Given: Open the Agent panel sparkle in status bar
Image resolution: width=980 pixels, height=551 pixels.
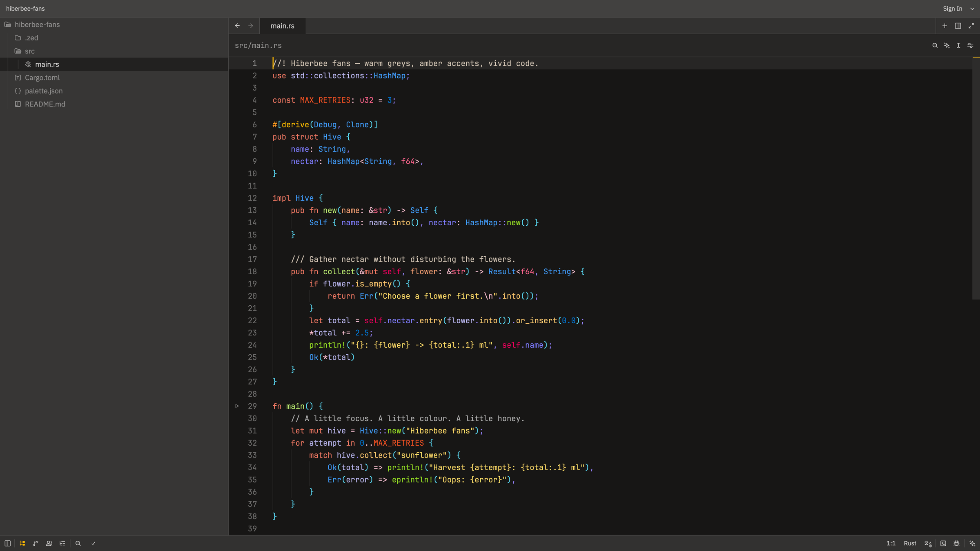Looking at the screenshot, I should [x=972, y=543].
